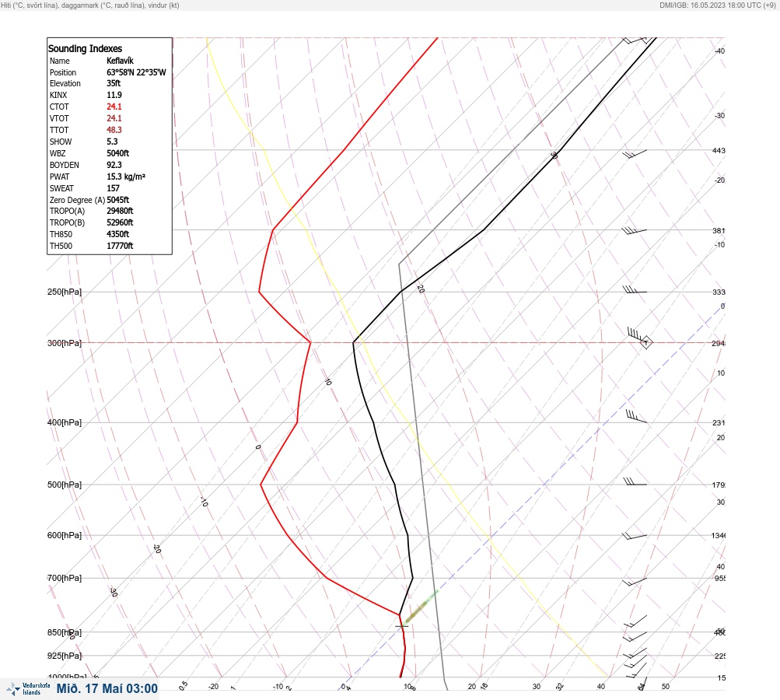Select the position value 63°58'N 22°35'W
Viewport: 780px width, 700px height.
click(136, 72)
